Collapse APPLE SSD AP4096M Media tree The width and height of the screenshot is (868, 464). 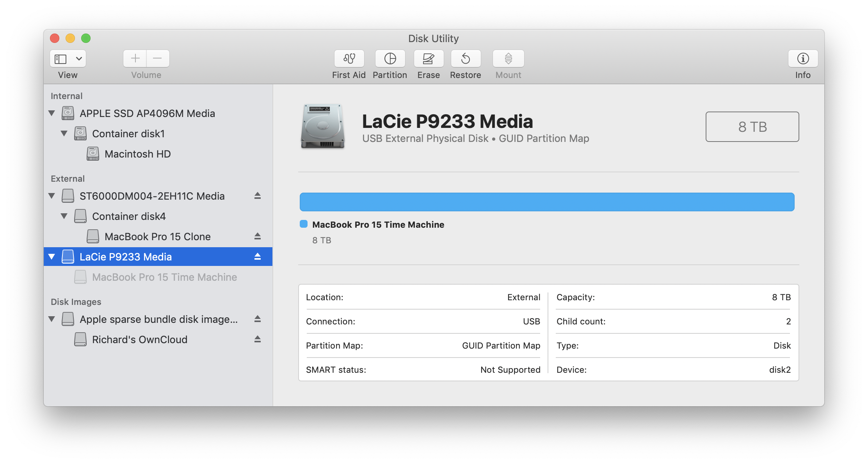click(52, 113)
